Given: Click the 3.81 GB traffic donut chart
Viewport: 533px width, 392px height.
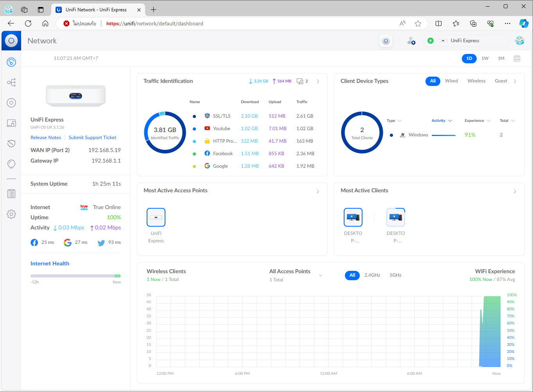Looking at the screenshot, I should 165,132.
